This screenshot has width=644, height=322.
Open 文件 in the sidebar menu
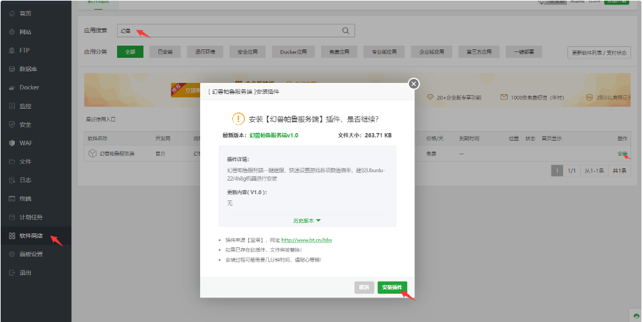coord(26,161)
